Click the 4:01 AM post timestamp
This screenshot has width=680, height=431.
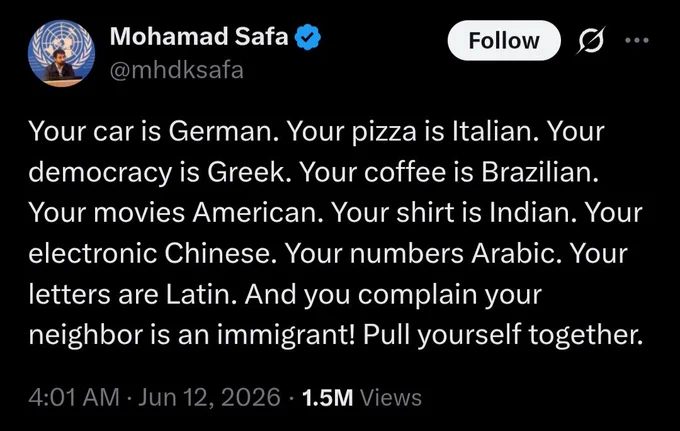(74, 397)
